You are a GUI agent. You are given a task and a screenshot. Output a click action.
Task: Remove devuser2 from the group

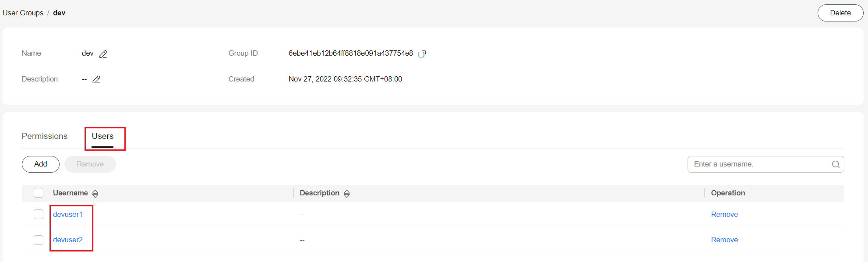tap(724, 240)
